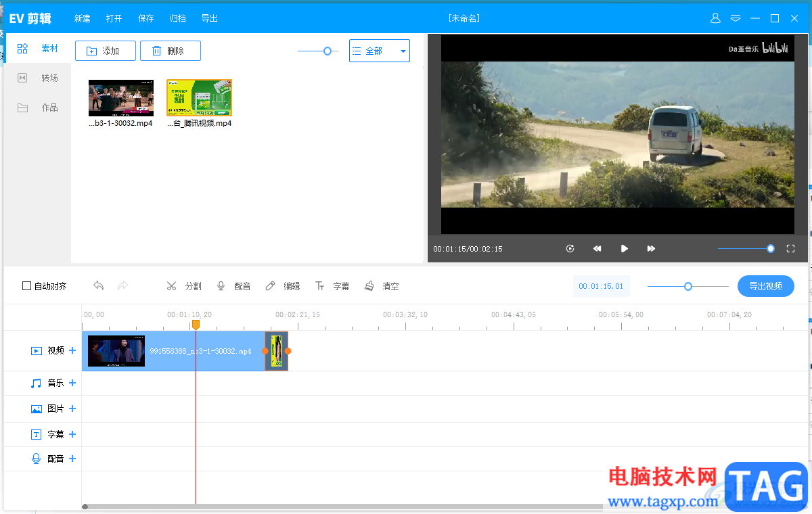Click the redo arrow icon

tap(122, 286)
